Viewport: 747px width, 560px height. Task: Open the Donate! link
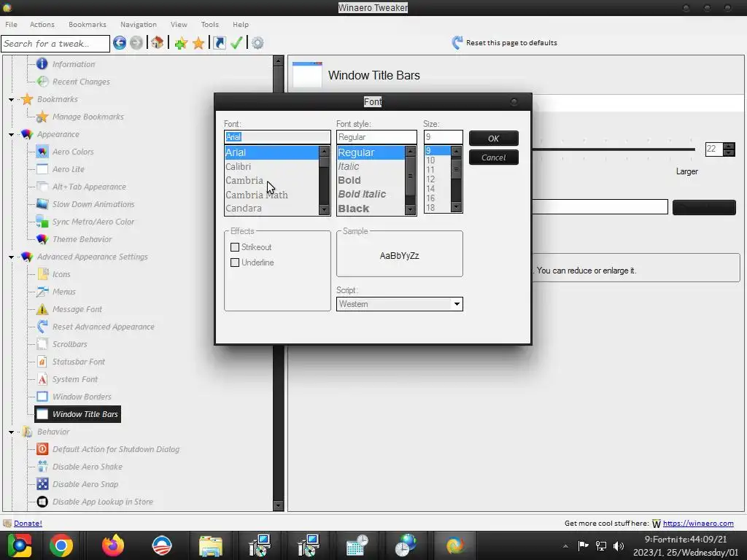(28, 524)
